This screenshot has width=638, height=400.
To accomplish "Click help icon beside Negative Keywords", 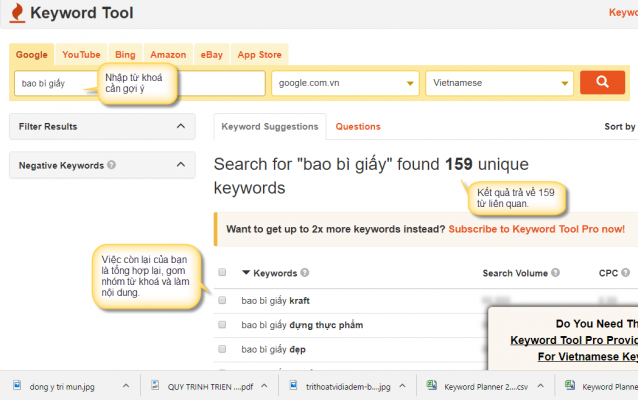I will pyautogui.click(x=111, y=165).
